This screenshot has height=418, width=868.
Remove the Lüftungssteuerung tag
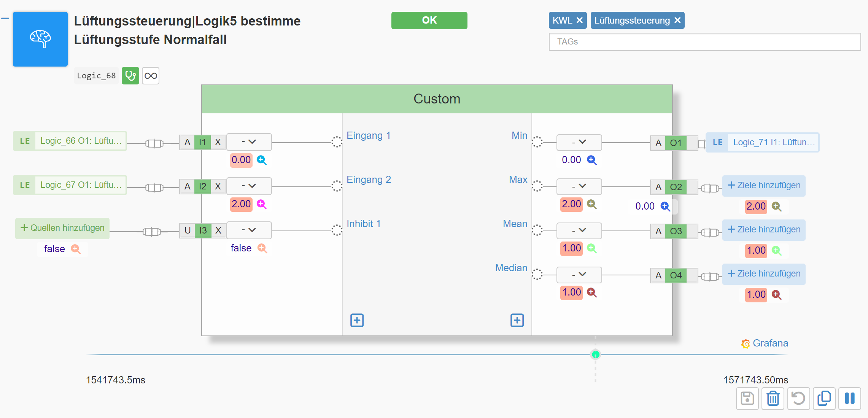click(677, 21)
